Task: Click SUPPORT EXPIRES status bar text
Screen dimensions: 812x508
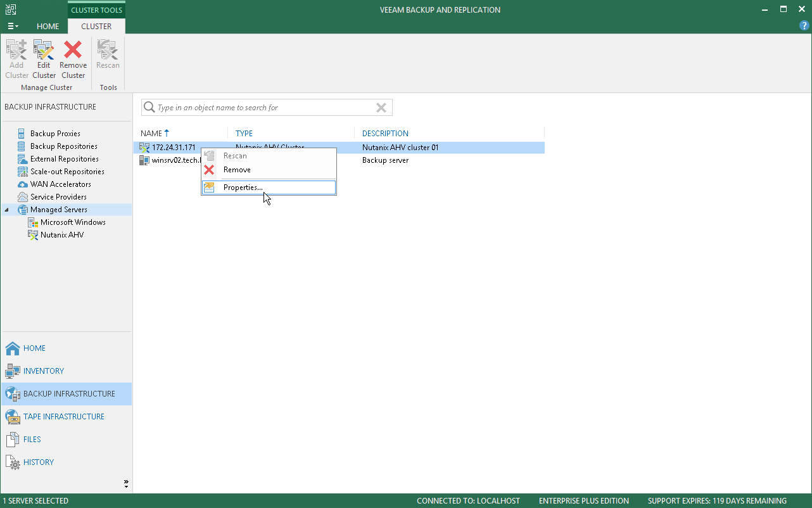Action: tap(717, 501)
